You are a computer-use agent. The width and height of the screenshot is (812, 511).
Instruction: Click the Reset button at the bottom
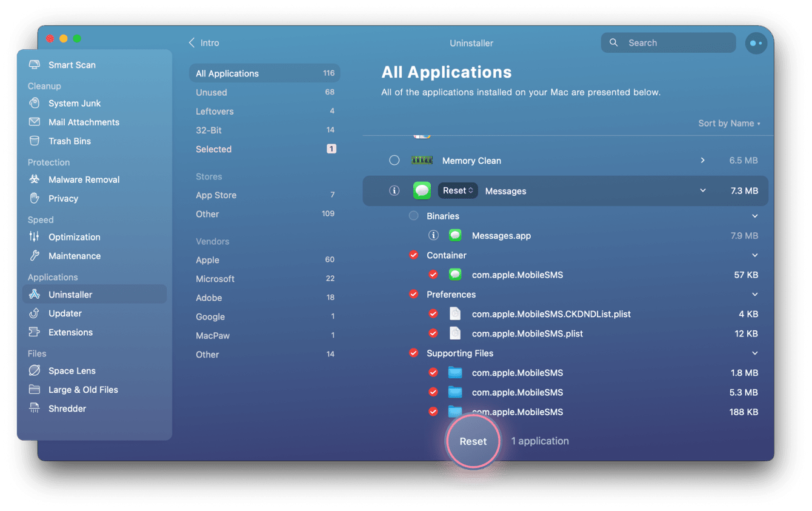[473, 441]
